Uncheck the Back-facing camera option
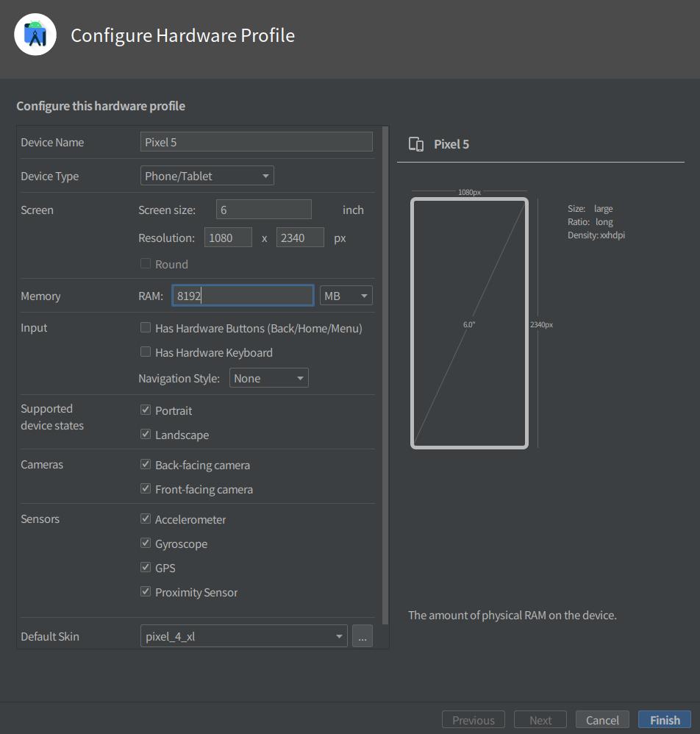Image resolution: width=700 pixels, height=734 pixels. (145, 464)
